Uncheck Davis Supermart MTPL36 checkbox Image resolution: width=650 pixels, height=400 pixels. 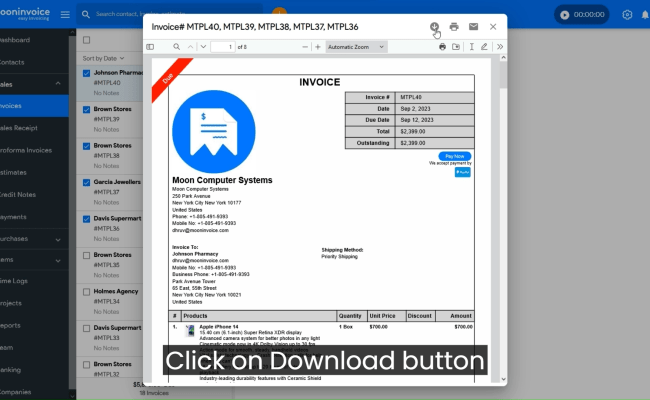pos(86,219)
